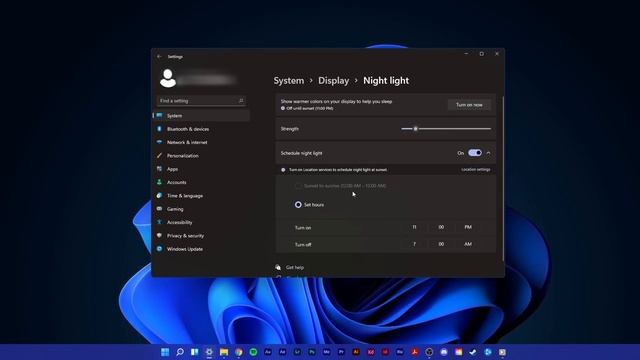Open Privacy & security category
640x360 pixels.
(x=201, y=236)
